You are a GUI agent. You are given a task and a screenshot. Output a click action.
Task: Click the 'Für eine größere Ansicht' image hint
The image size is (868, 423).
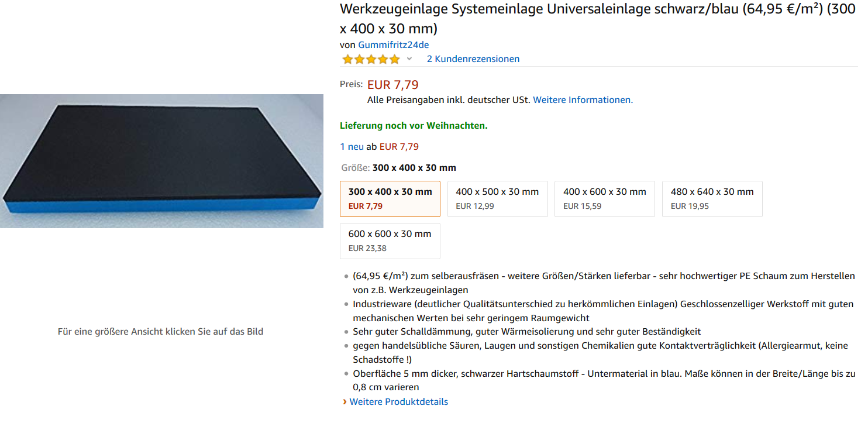(x=160, y=331)
